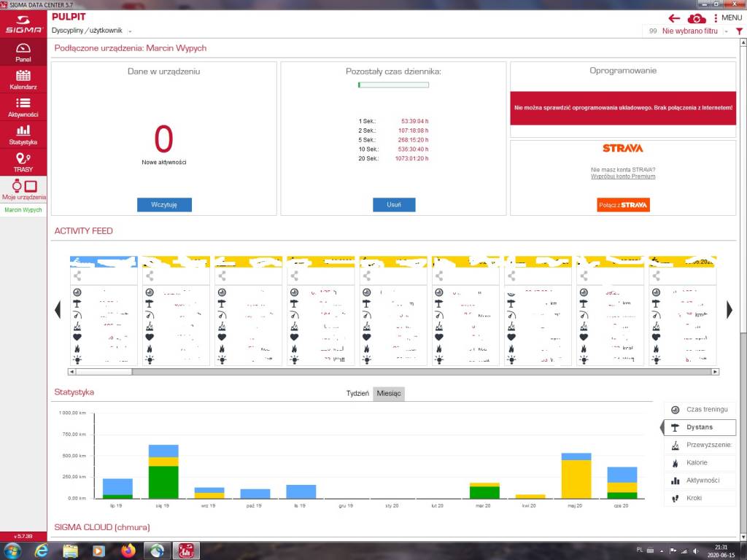Click Wypróbuj konto Premium link
The height and width of the screenshot is (560, 747).
(x=622, y=176)
